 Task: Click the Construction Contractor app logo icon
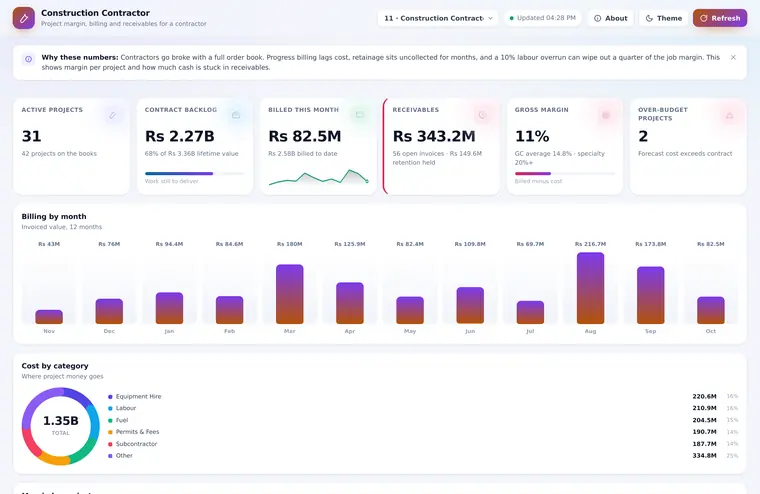click(24, 18)
